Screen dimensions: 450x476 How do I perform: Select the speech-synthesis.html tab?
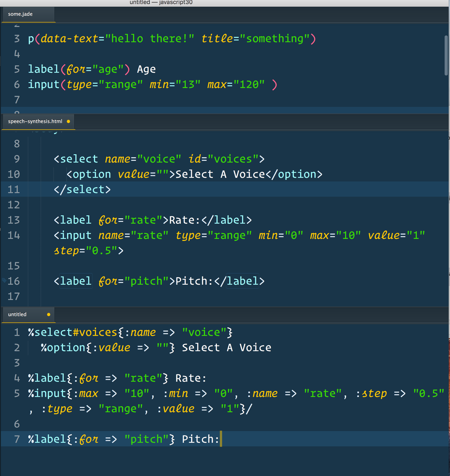tap(35, 121)
